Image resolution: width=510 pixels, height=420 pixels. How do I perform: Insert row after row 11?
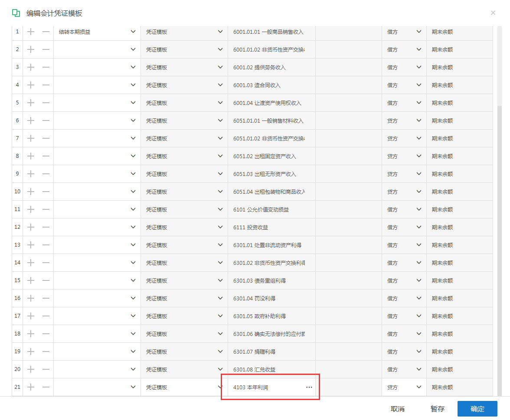[x=31, y=209]
